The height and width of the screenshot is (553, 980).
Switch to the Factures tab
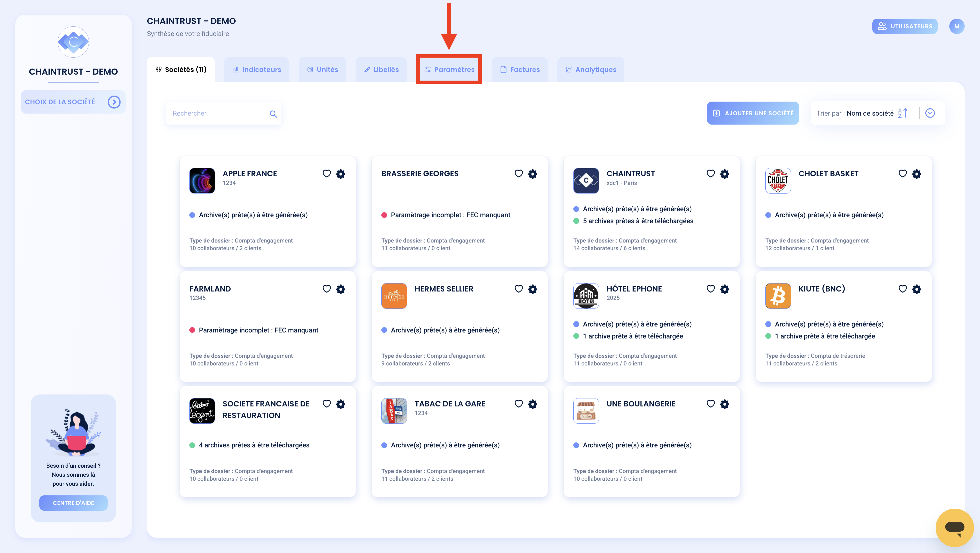tap(520, 70)
